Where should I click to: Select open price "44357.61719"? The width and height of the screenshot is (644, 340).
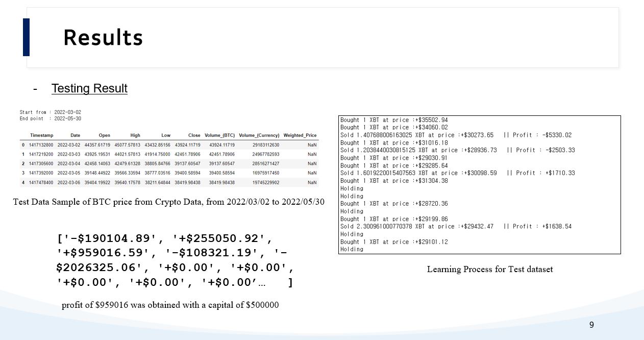coord(97,145)
